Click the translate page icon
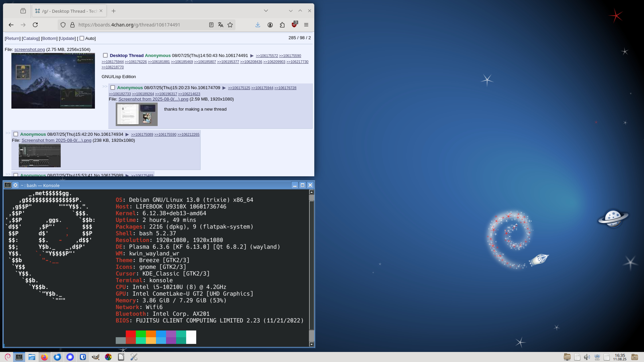Image resolution: width=644 pixels, height=362 pixels. click(x=221, y=25)
